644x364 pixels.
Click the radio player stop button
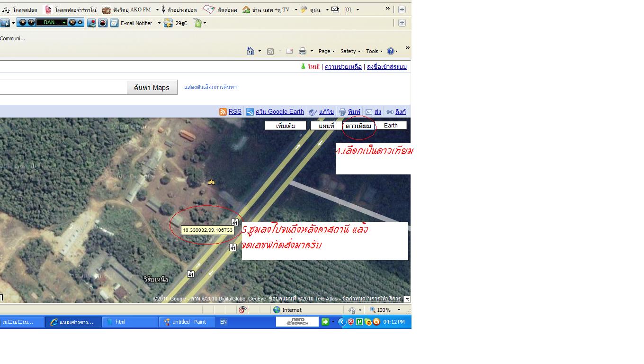(x=23, y=22)
